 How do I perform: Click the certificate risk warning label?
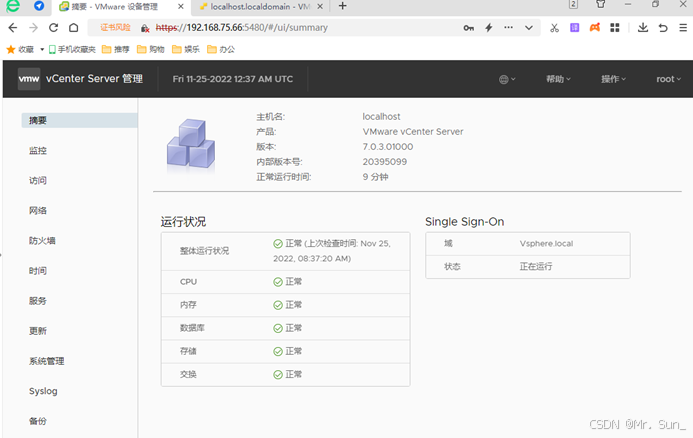point(115,27)
